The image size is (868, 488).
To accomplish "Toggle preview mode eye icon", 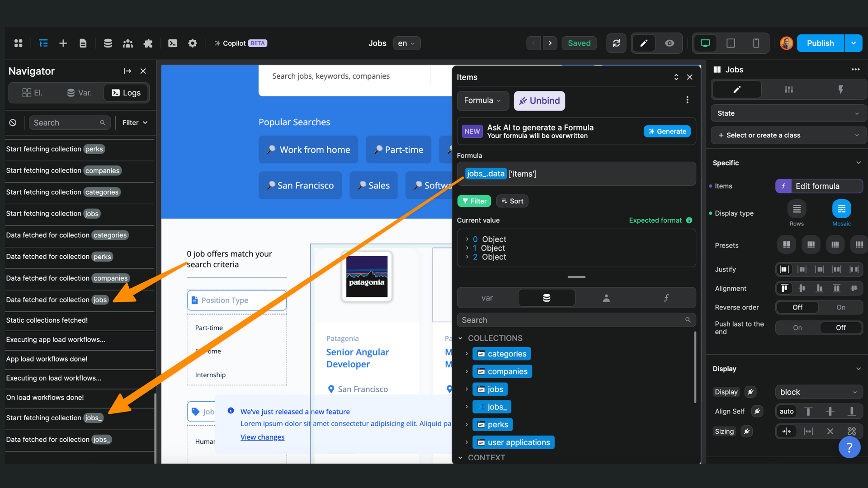I will coord(670,43).
